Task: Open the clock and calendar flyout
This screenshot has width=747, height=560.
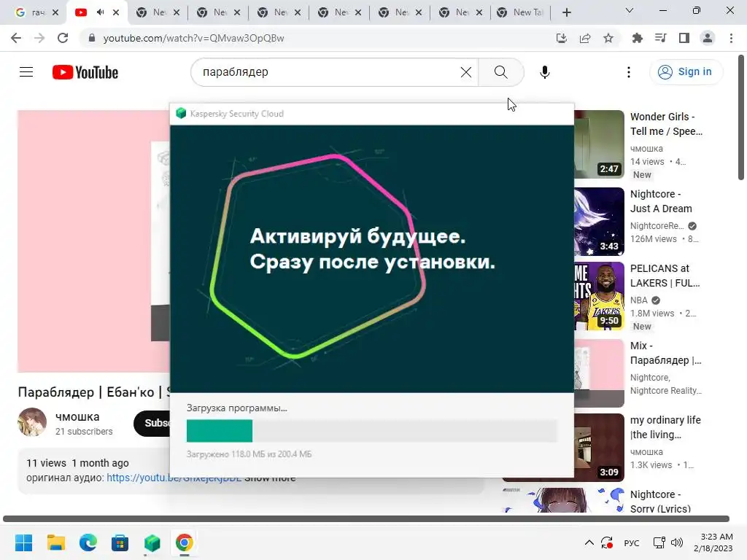Action: tap(713, 542)
